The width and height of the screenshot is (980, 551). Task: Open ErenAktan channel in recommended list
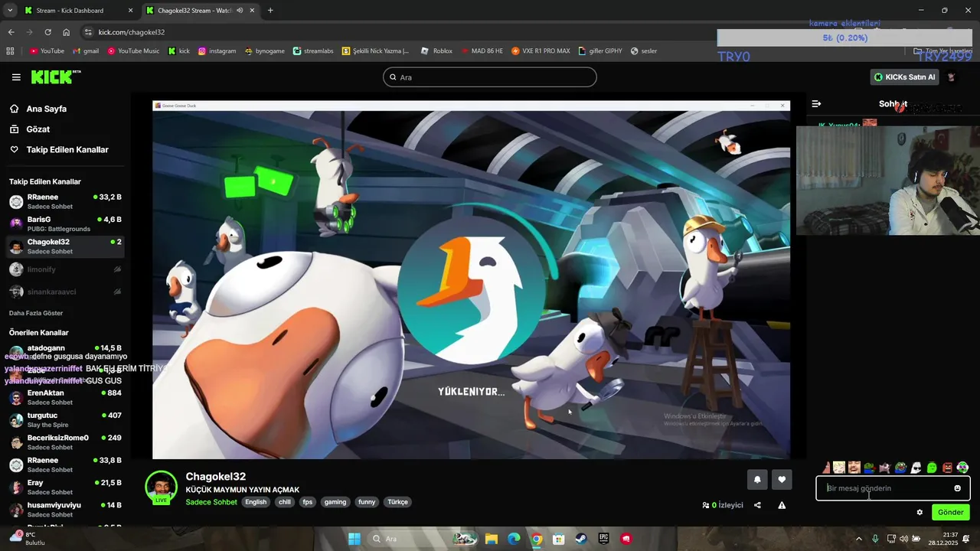click(65, 397)
